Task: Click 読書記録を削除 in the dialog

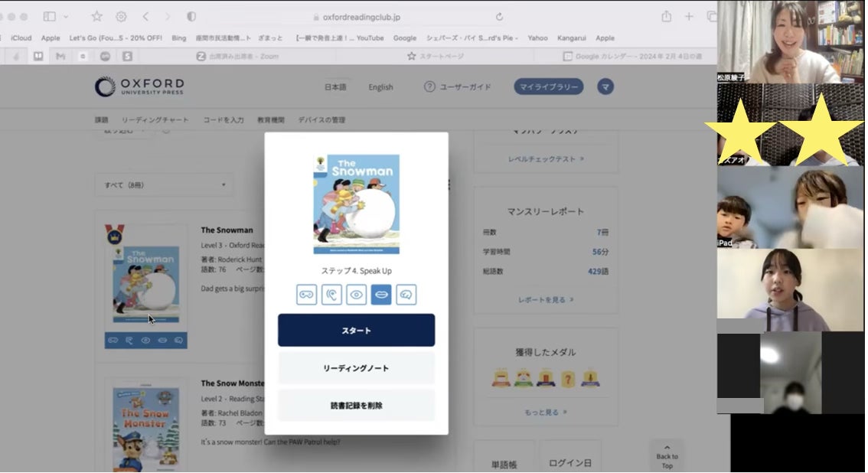Action: (356, 406)
